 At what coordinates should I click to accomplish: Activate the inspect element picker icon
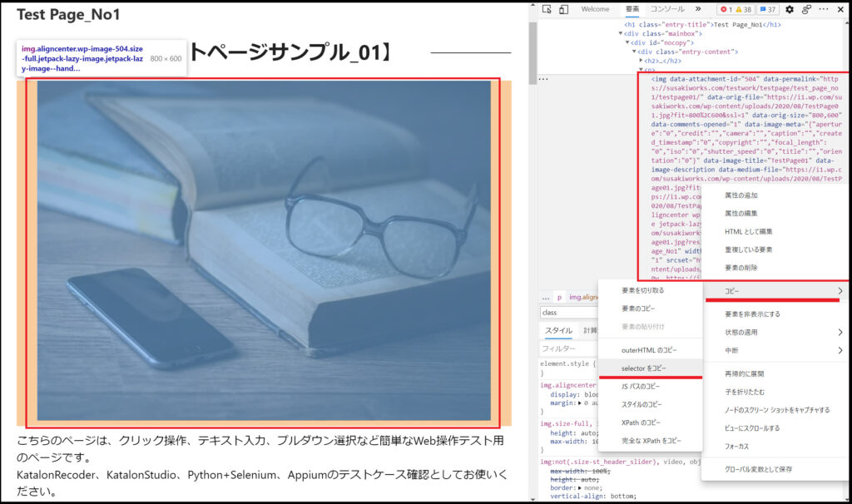(547, 9)
